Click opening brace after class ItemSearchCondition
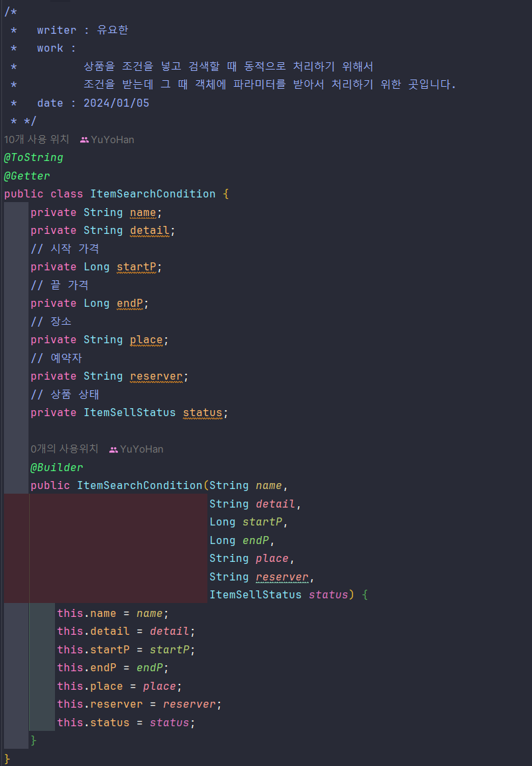532x766 pixels. [226, 194]
